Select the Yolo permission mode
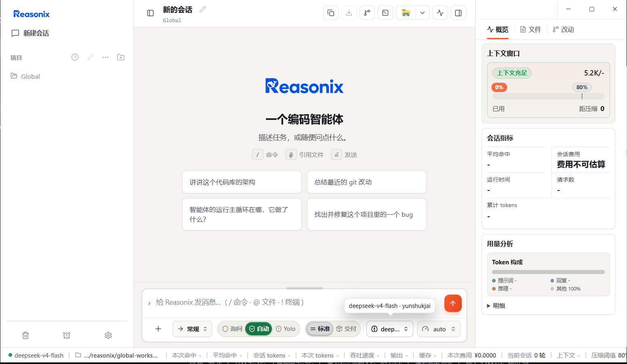Image resolution: width=627 pixels, height=364 pixels. [x=286, y=329]
